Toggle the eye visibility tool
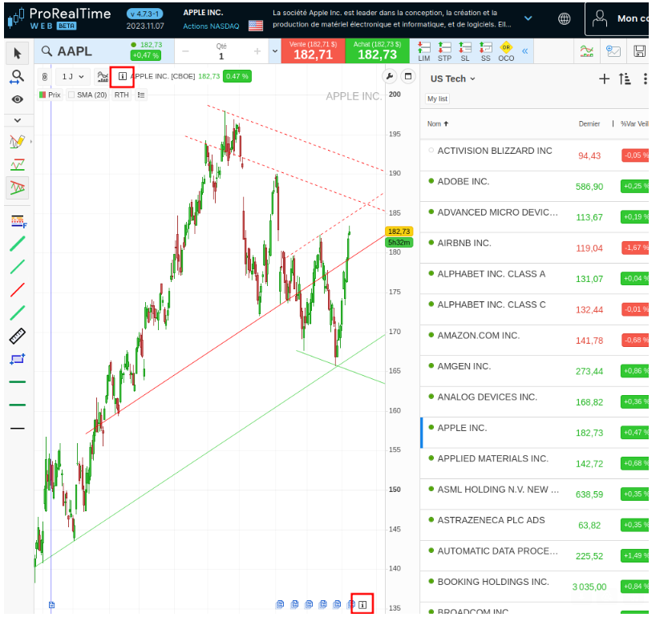 point(17,99)
